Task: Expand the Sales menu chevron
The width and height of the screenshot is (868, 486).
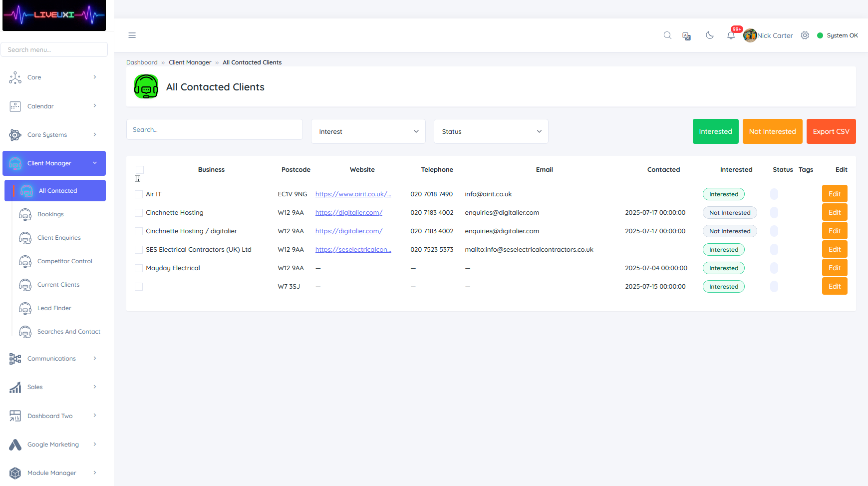Action: (x=95, y=387)
